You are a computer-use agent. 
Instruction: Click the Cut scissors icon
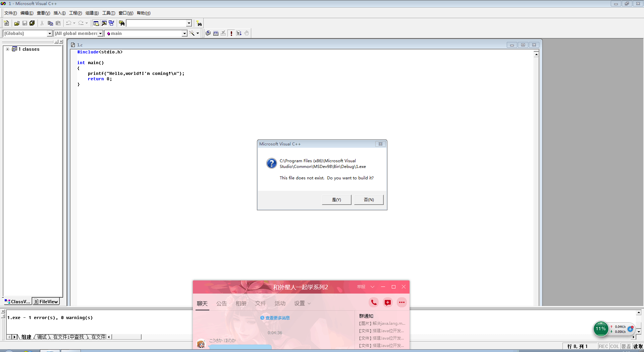[42, 23]
